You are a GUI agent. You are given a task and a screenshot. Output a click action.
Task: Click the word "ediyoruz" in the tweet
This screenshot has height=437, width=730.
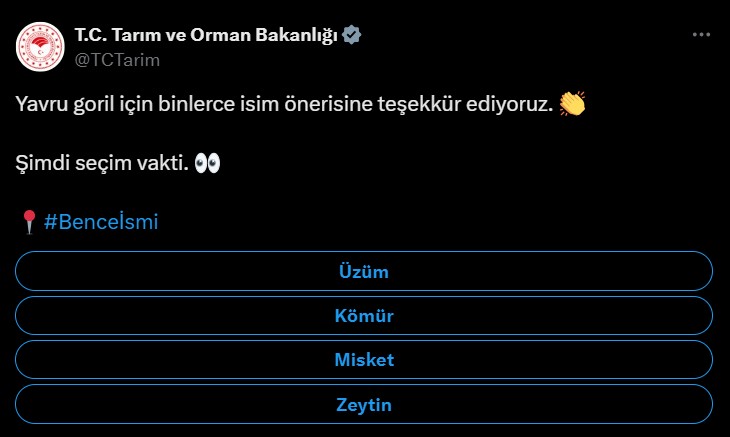point(514,104)
